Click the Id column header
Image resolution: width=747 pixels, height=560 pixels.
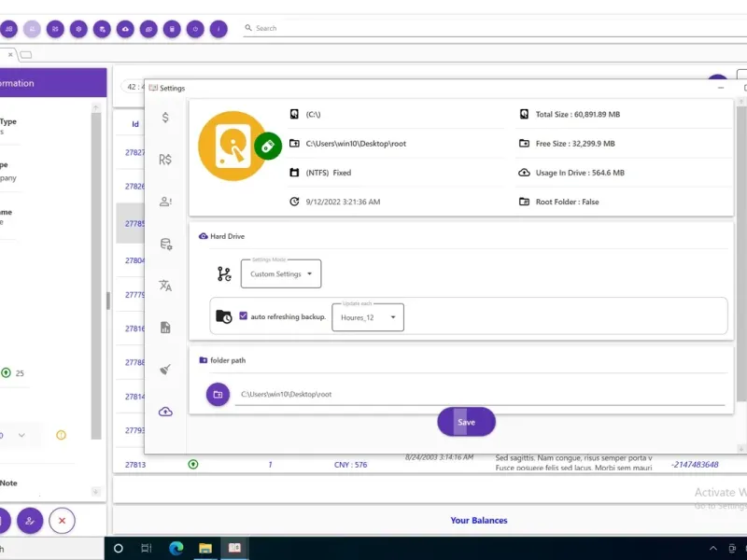135,124
